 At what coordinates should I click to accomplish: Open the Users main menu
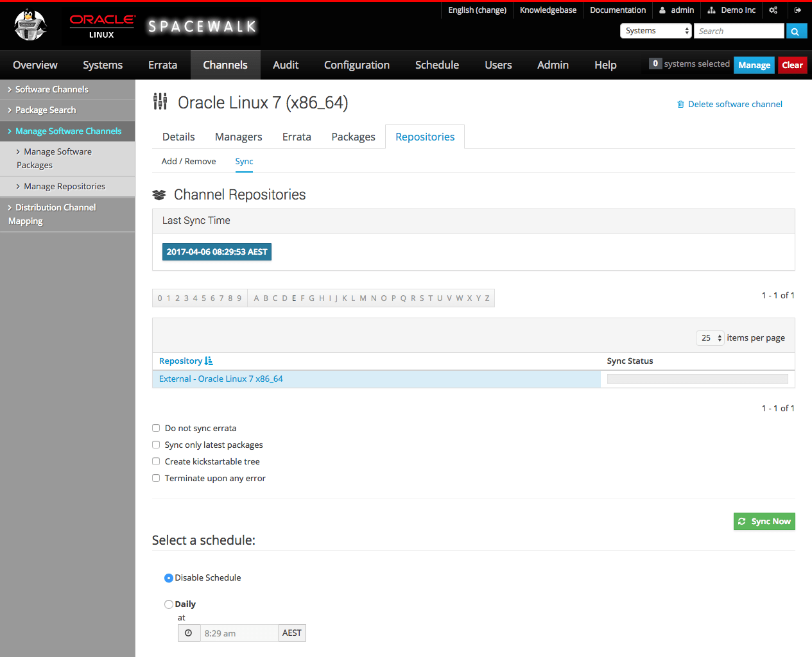[498, 65]
